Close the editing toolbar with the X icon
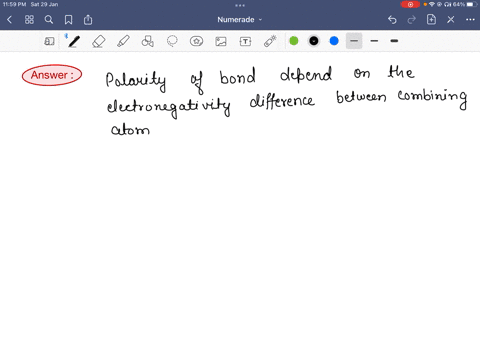This screenshot has width=480, height=360. [451, 20]
